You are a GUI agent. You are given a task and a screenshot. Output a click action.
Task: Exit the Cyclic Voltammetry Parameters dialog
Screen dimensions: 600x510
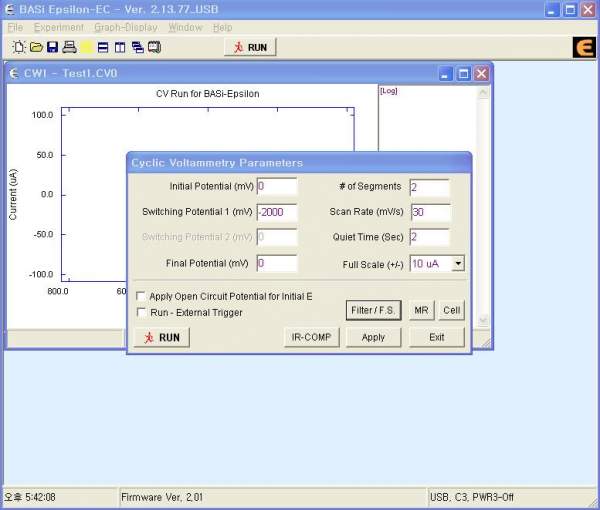437,337
